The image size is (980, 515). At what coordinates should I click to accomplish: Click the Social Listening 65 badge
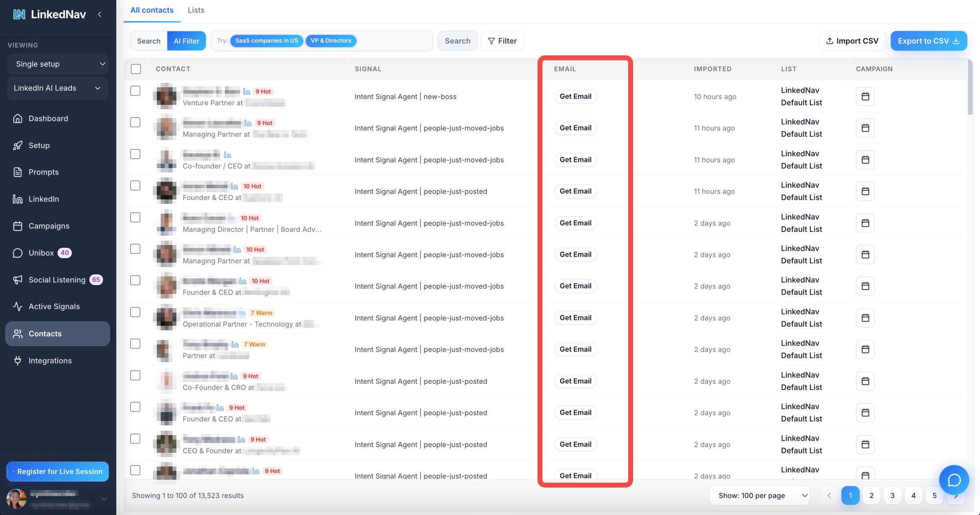click(96, 280)
